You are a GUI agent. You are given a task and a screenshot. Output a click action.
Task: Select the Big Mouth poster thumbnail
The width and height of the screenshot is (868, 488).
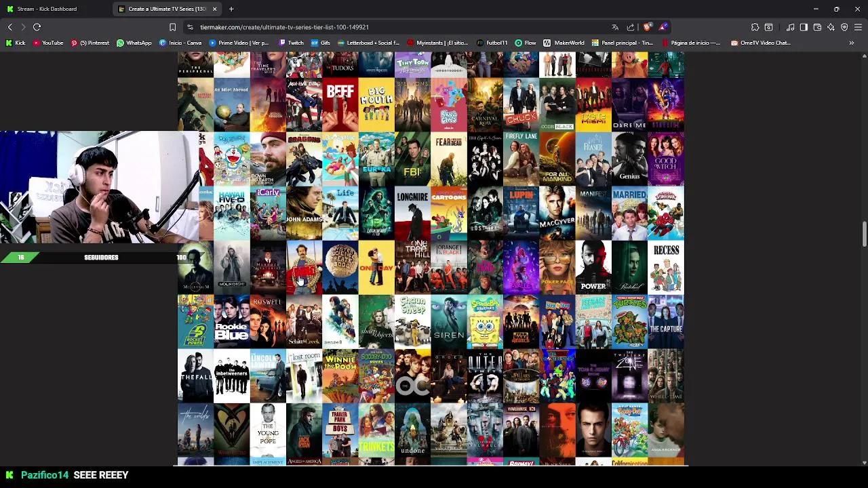pos(376,105)
